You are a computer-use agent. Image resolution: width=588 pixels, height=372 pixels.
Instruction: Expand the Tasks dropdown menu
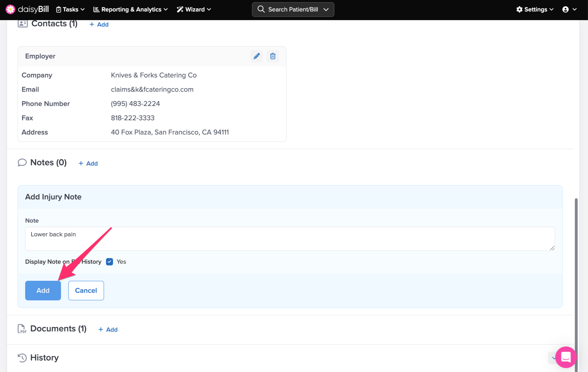click(70, 9)
